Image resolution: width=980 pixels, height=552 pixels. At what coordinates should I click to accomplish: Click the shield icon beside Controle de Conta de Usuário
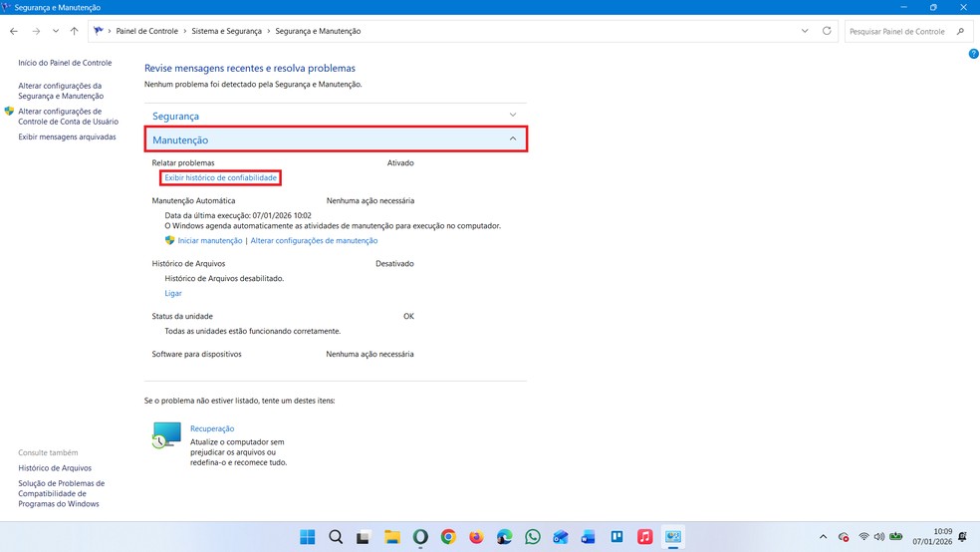(x=9, y=112)
